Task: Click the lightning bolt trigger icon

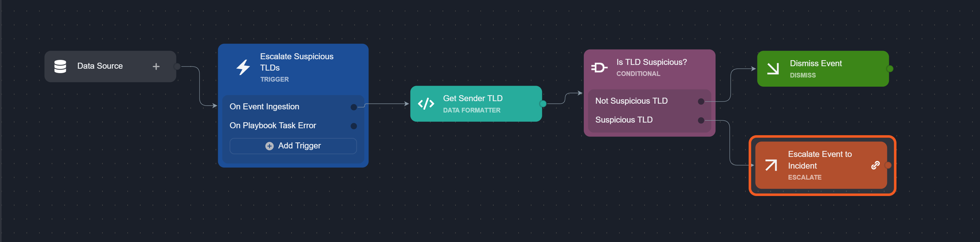Action: pyautogui.click(x=243, y=67)
